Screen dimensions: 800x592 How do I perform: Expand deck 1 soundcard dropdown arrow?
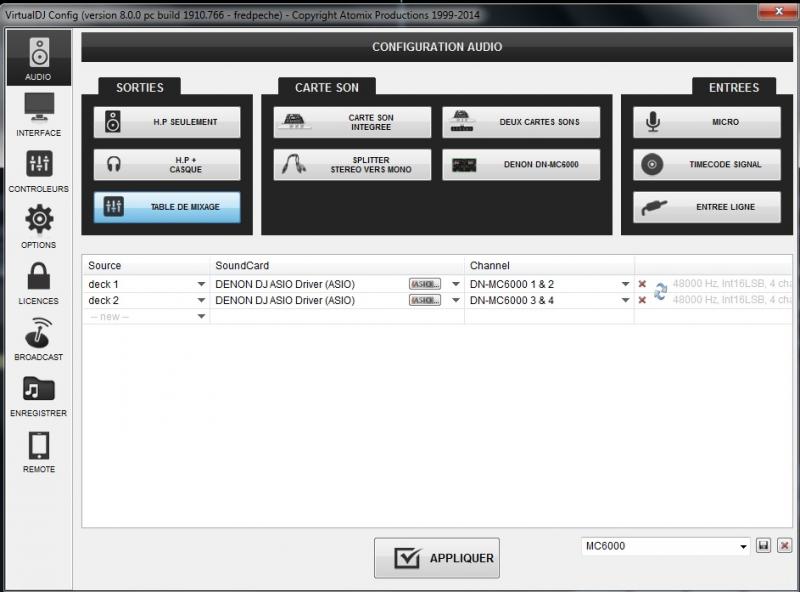click(x=456, y=284)
